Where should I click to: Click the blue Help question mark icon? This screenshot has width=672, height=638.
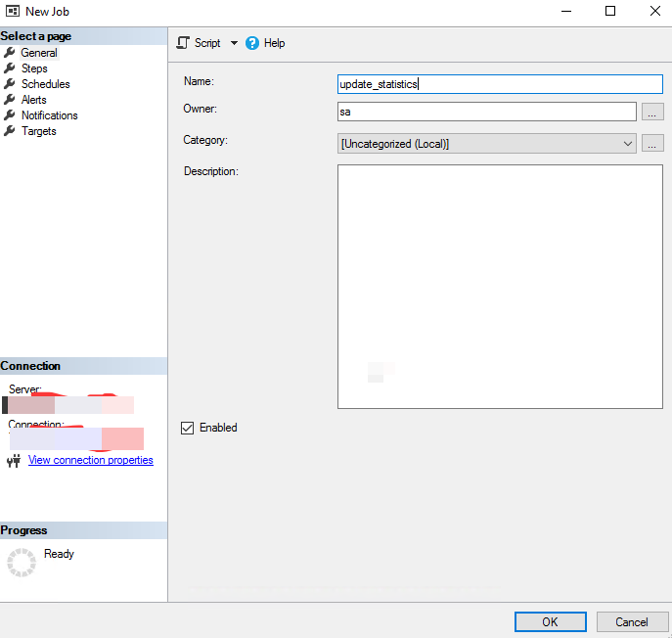[252, 43]
